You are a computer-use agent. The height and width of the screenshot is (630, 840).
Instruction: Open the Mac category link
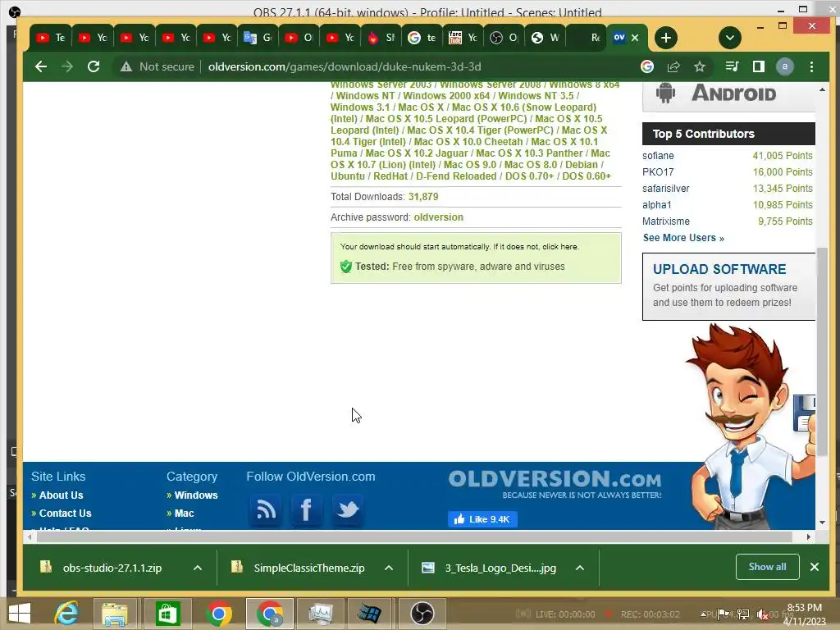click(x=184, y=514)
